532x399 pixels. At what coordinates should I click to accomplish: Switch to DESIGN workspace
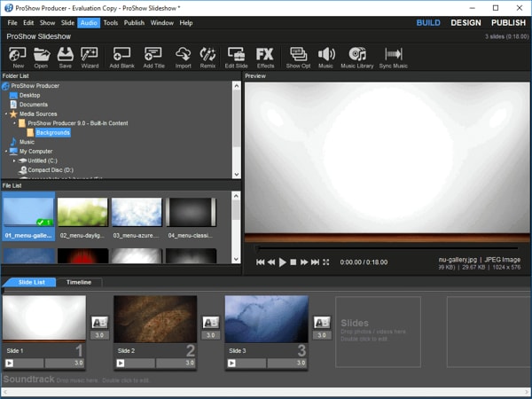point(465,23)
